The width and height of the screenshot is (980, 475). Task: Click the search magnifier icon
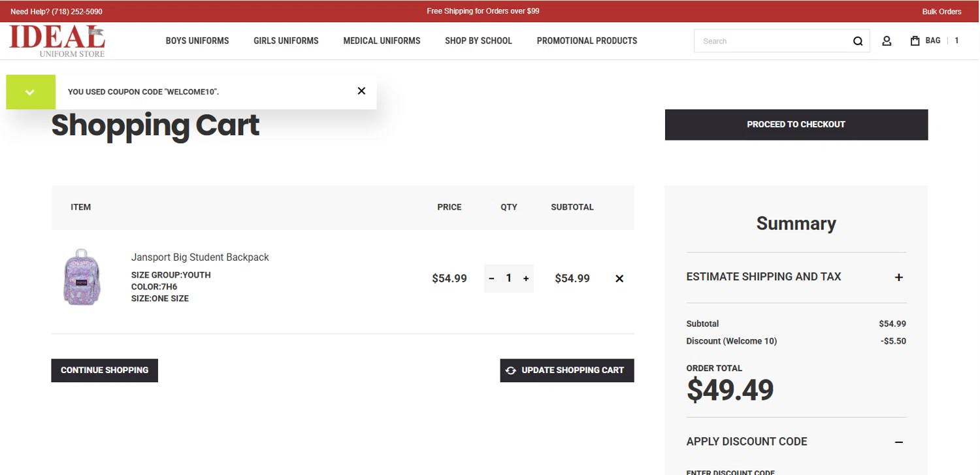(858, 41)
